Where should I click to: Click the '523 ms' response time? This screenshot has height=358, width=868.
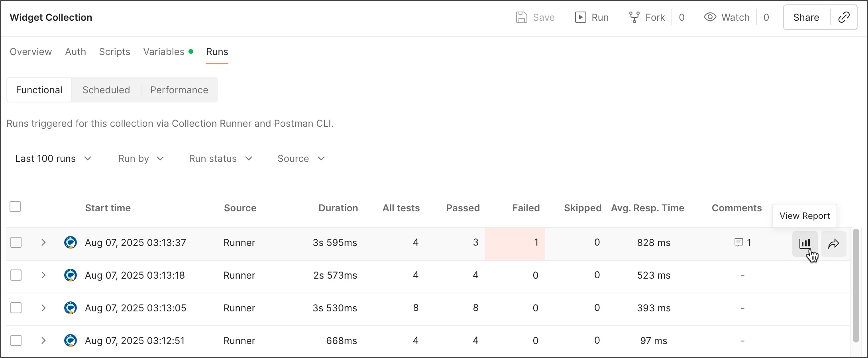pos(654,275)
